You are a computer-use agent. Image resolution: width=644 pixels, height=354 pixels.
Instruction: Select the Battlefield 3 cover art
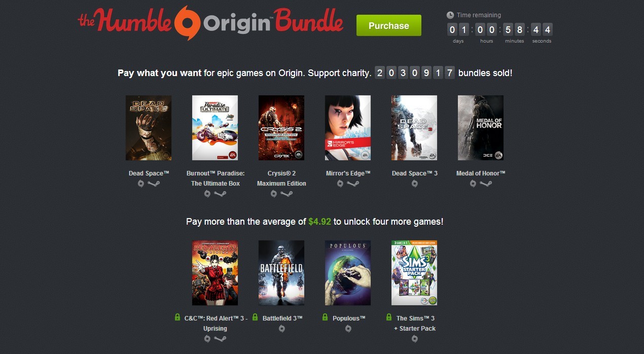pos(281,273)
